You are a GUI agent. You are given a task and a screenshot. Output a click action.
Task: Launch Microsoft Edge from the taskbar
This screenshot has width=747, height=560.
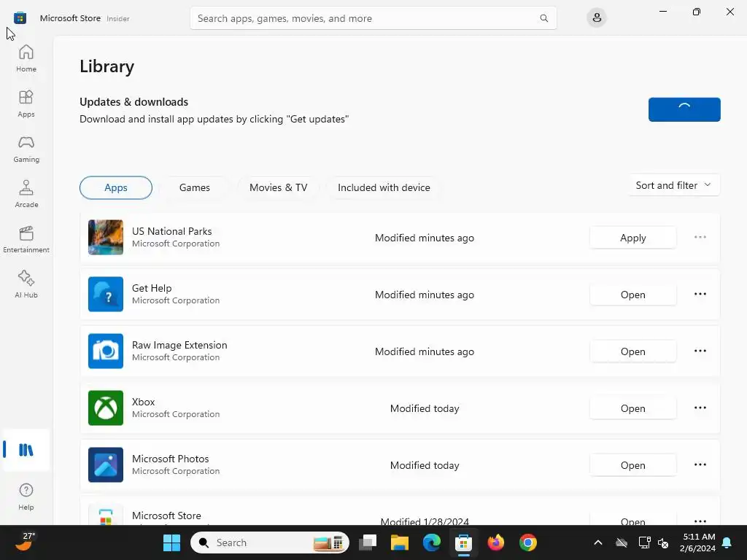pyautogui.click(x=432, y=542)
